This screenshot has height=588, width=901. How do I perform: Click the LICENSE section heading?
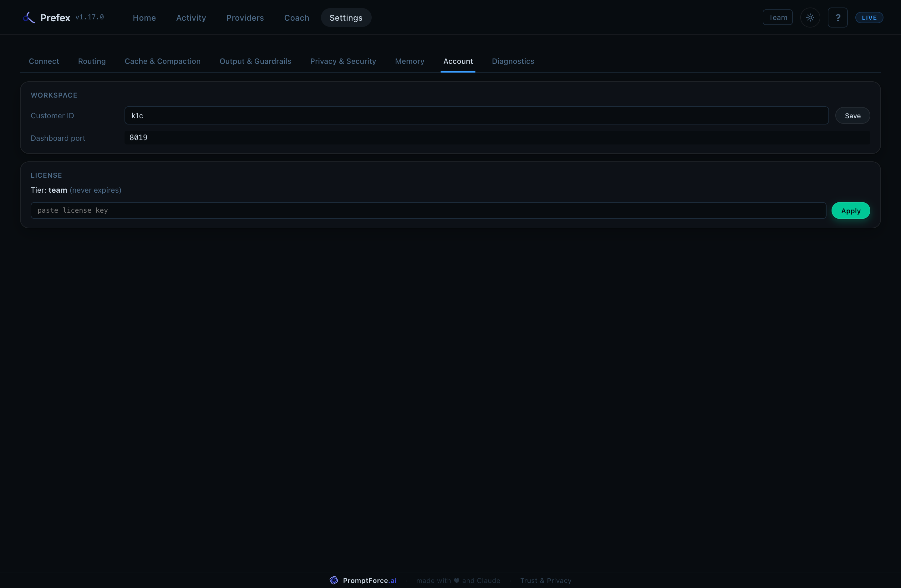click(46, 175)
